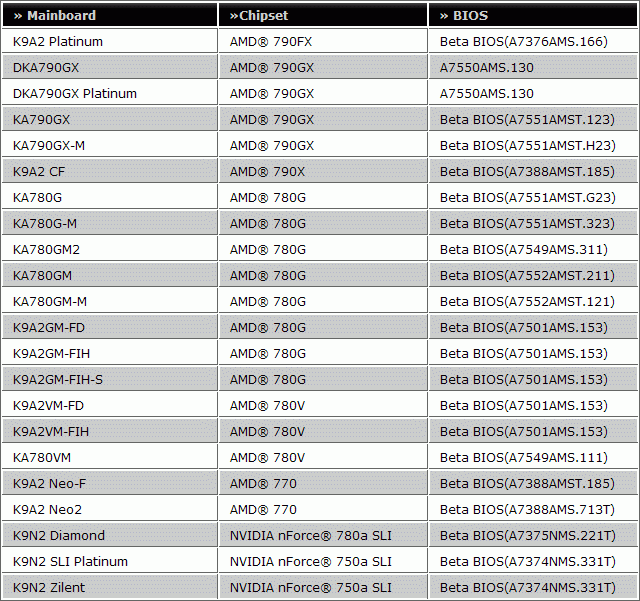Click the AMD 790FX chipset cell

(272, 42)
